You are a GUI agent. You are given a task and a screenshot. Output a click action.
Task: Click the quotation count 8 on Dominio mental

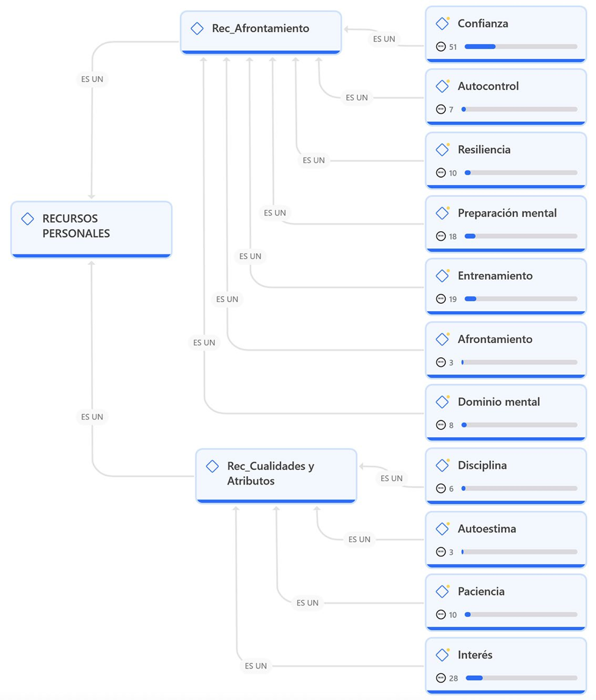click(451, 425)
